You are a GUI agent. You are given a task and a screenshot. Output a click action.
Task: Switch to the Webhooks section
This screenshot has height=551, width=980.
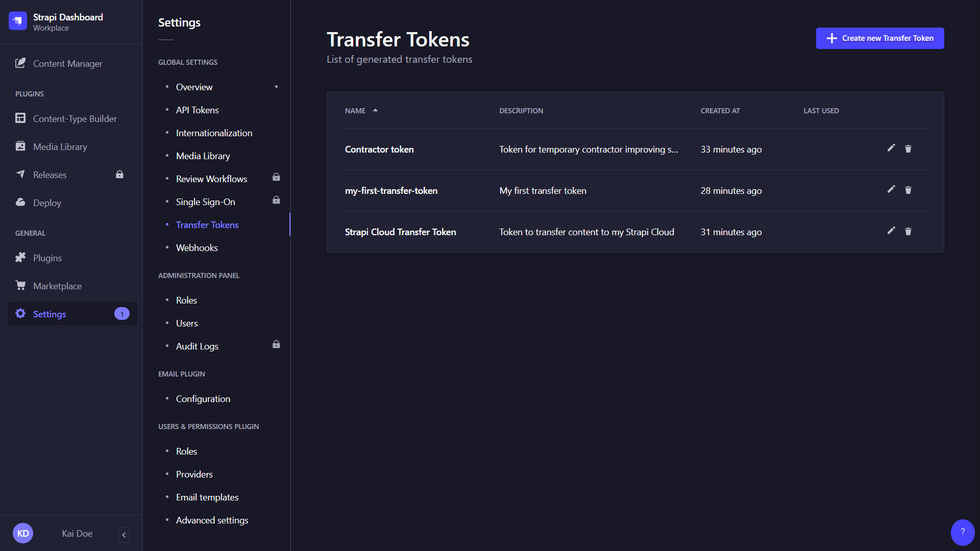(x=197, y=247)
